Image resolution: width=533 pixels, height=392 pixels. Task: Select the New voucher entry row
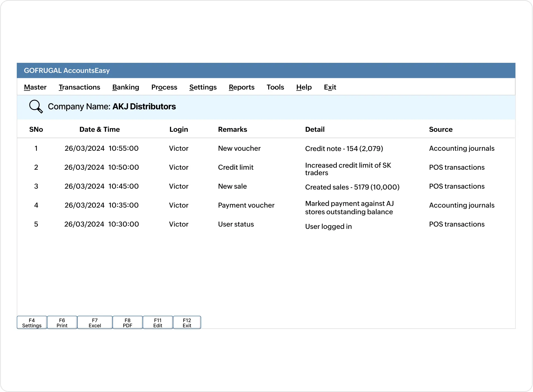(x=239, y=148)
